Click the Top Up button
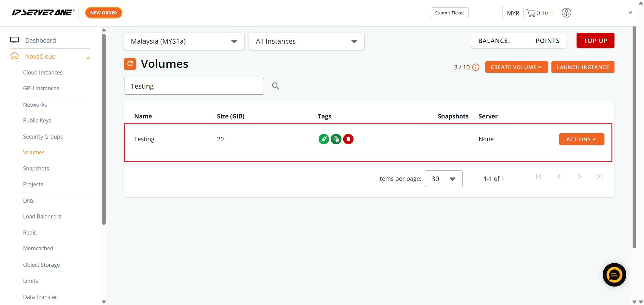 pyautogui.click(x=595, y=41)
